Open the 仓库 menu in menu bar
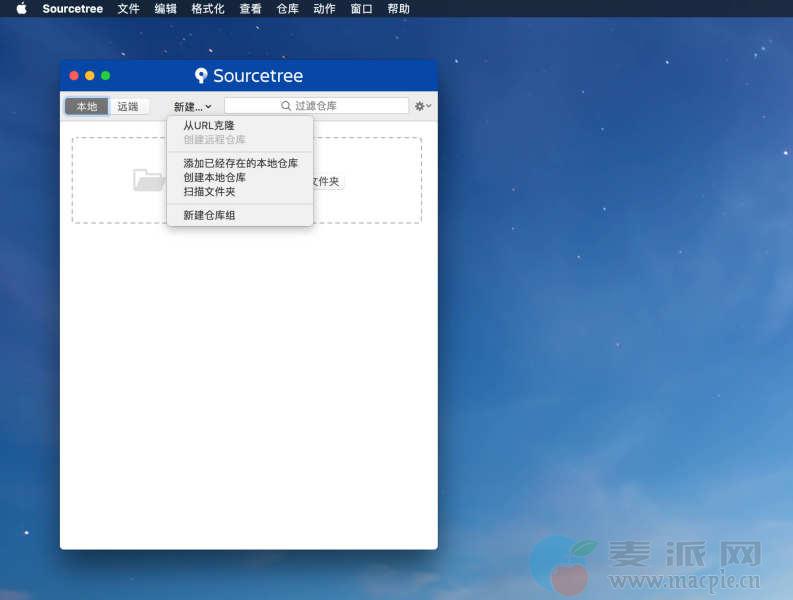The height and width of the screenshot is (600, 793). coord(287,9)
